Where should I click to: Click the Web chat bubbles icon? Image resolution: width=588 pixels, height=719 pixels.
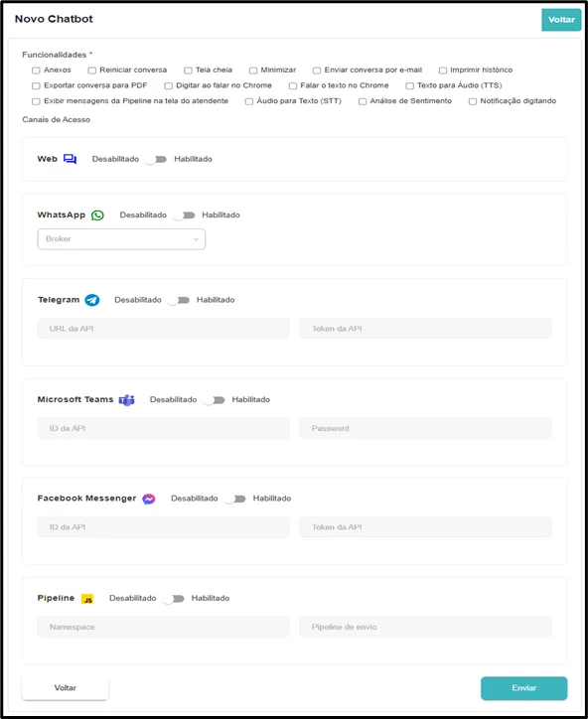pos(70,159)
